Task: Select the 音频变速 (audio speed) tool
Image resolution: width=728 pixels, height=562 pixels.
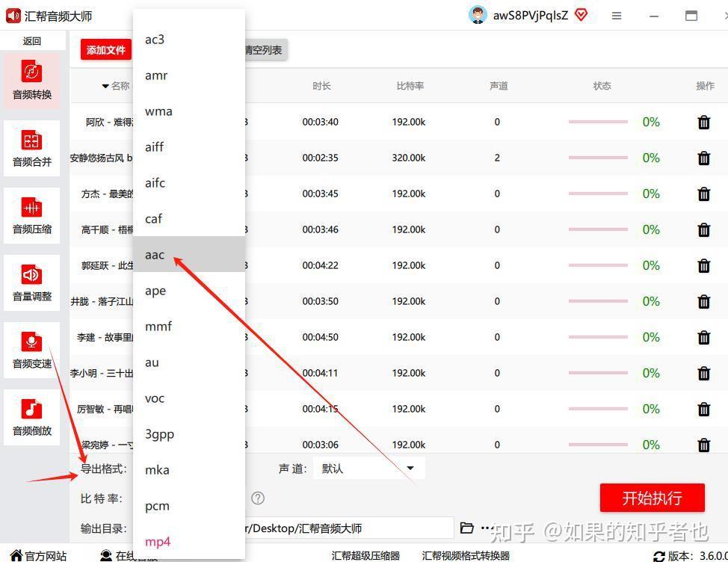Action: click(x=31, y=350)
